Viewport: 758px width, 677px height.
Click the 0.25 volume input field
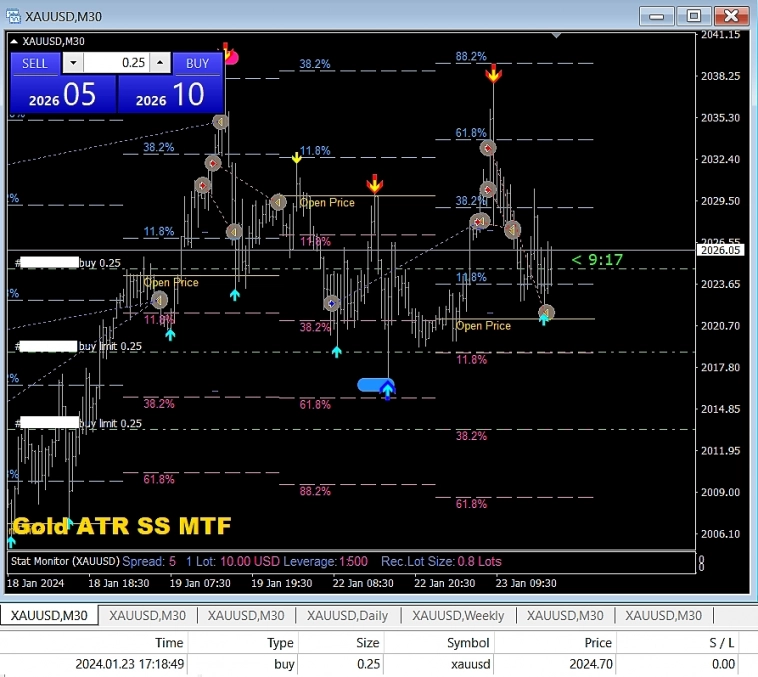[x=116, y=63]
